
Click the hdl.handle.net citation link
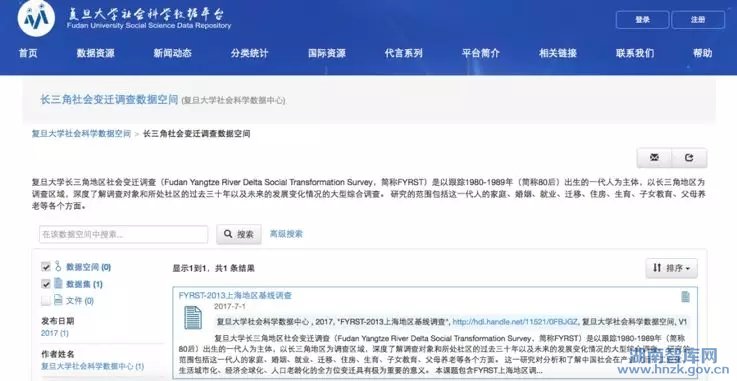[515, 322]
